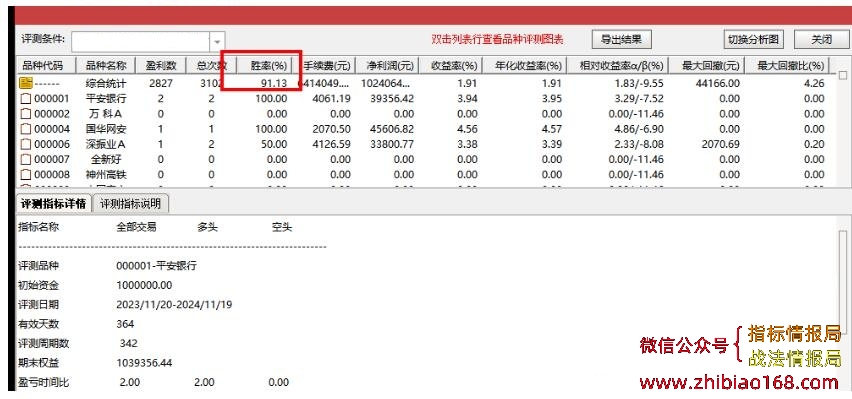Click the 关闭 button
This screenshot has width=852, height=399.
[x=822, y=39]
